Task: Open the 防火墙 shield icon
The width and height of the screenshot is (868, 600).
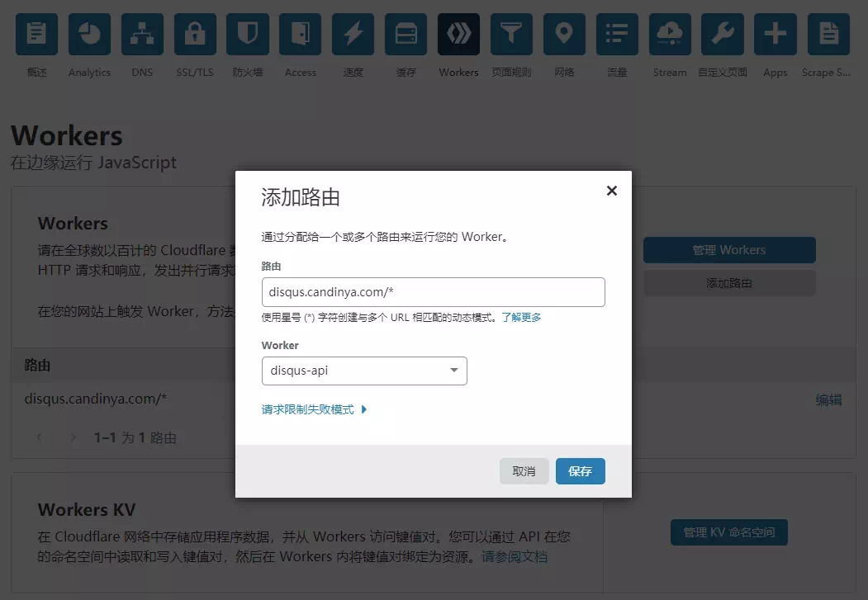Action: 248,35
